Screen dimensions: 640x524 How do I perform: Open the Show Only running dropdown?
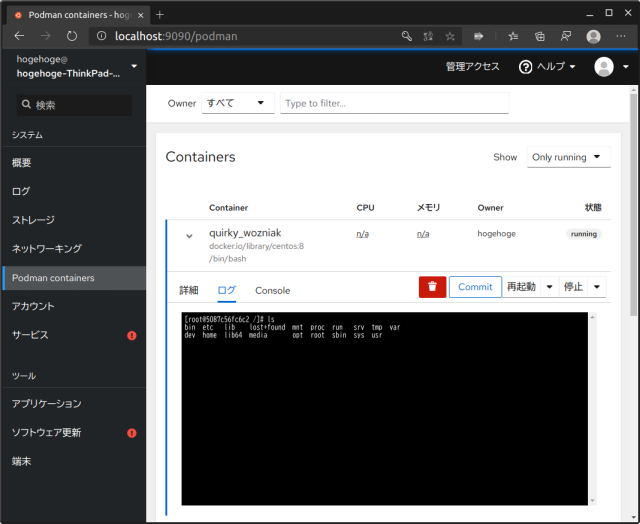click(x=568, y=157)
